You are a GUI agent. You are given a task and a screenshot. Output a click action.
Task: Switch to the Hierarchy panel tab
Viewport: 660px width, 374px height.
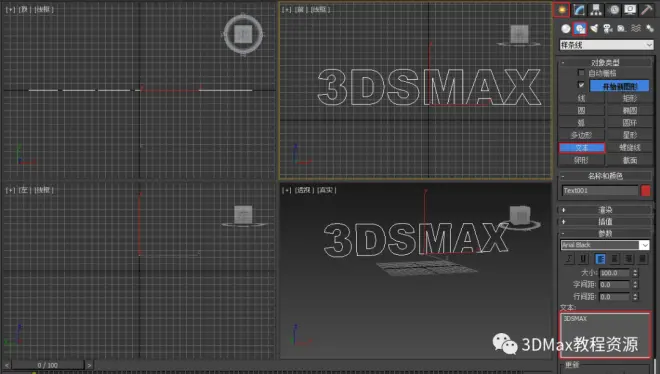click(596, 10)
